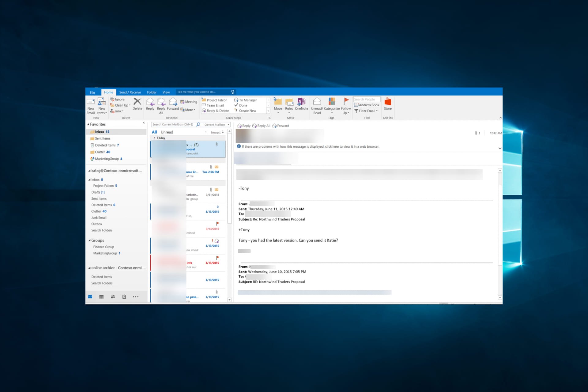
Task: Toggle Unread/Read status button
Action: click(317, 102)
